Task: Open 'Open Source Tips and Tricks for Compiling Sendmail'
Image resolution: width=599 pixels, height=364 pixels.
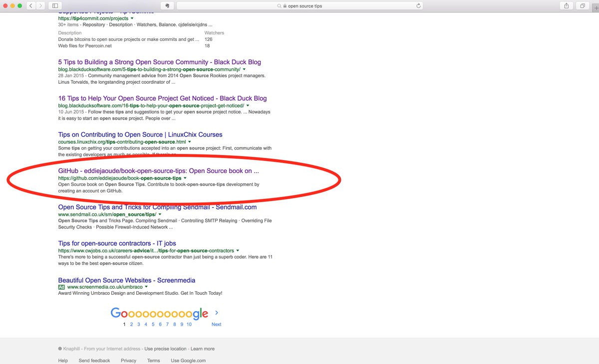Action: [x=157, y=207]
